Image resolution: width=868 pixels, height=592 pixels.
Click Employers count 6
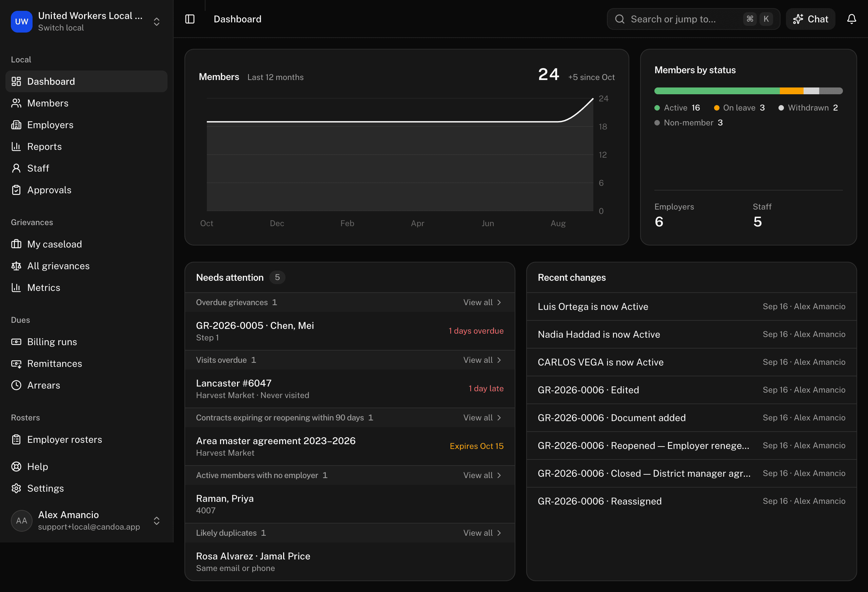tap(659, 222)
